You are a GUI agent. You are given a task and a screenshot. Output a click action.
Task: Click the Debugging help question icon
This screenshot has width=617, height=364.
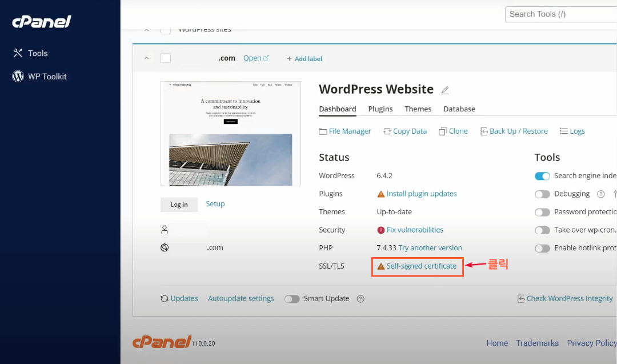600,194
